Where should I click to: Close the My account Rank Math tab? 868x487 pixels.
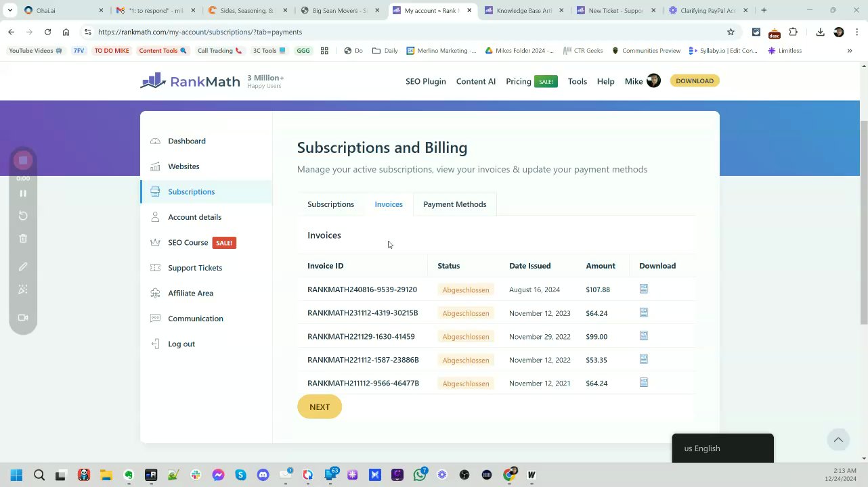coord(469,10)
